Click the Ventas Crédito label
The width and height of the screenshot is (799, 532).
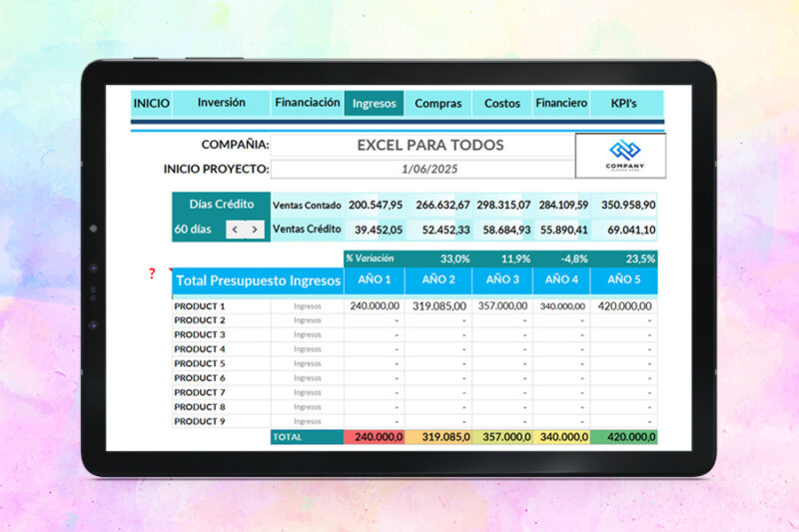coord(307,230)
